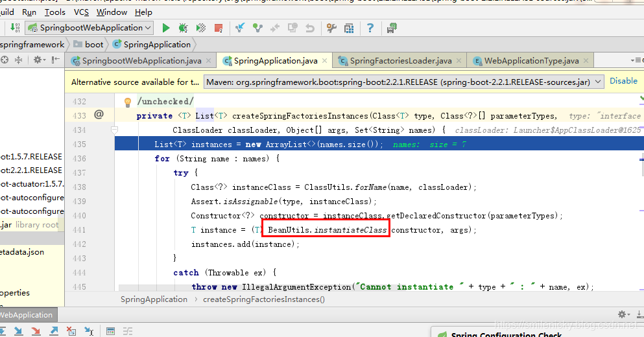Screen dimensions: 644x337
Task: Open the project panel gear settings menu
Action: click(x=38, y=60)
